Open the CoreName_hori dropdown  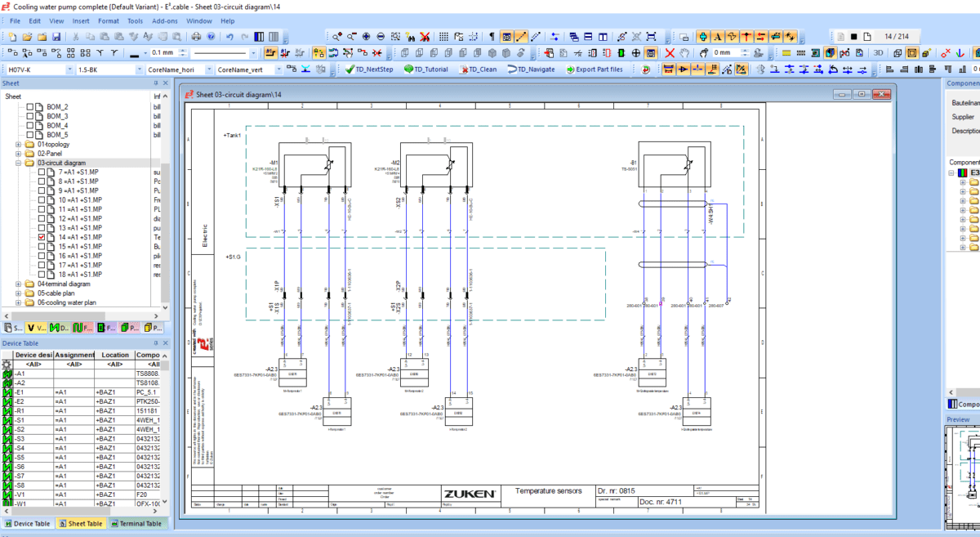tap(207, 69)
